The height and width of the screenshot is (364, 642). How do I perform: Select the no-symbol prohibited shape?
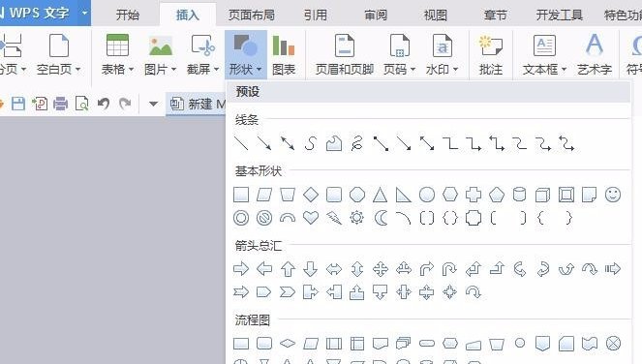[x=264, y=218]
